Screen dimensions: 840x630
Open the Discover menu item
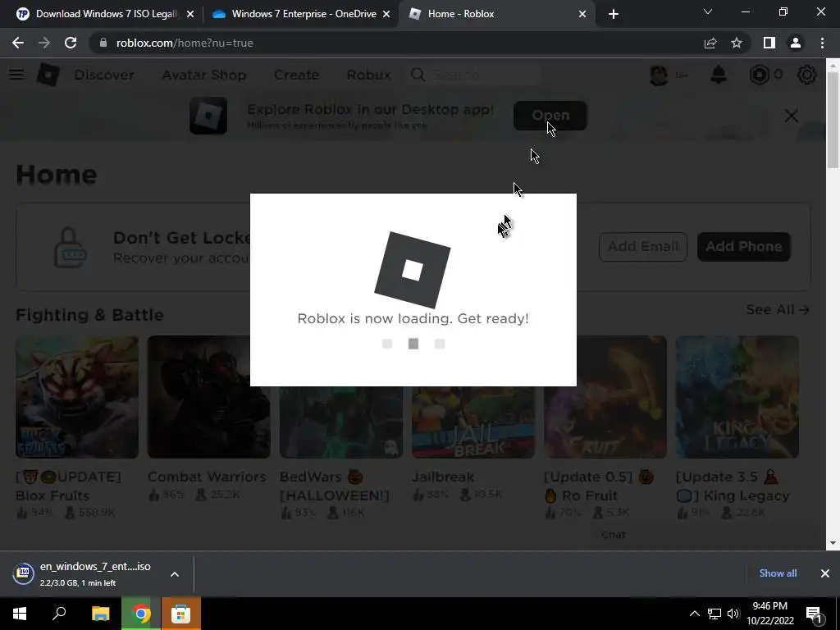click(104, 75)
